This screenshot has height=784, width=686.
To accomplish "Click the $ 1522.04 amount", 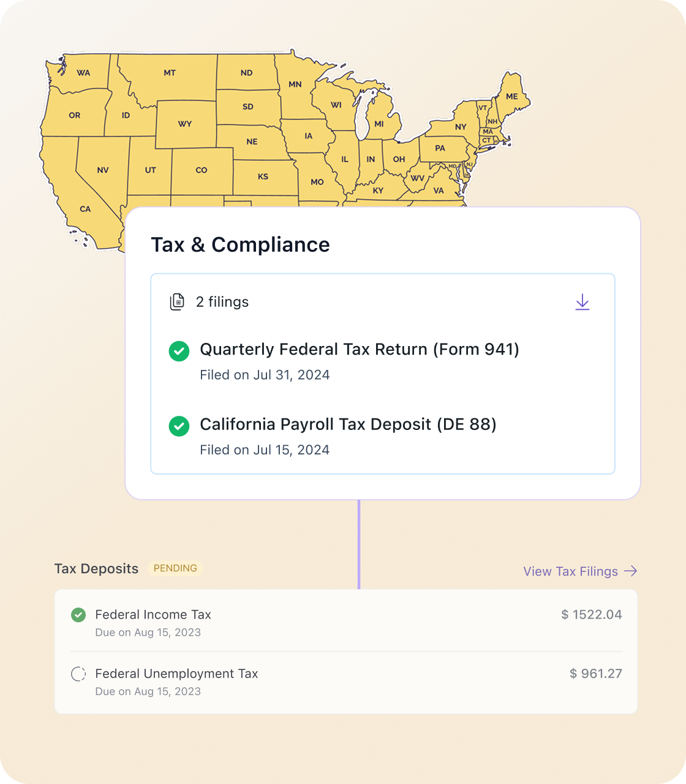I will [591, 614].
